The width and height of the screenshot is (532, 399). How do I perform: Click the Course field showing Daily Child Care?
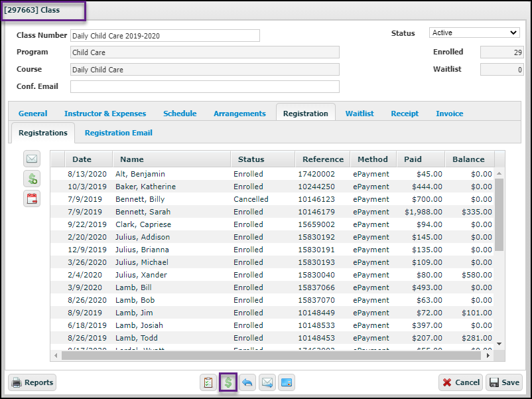click(x=205, y=70)
